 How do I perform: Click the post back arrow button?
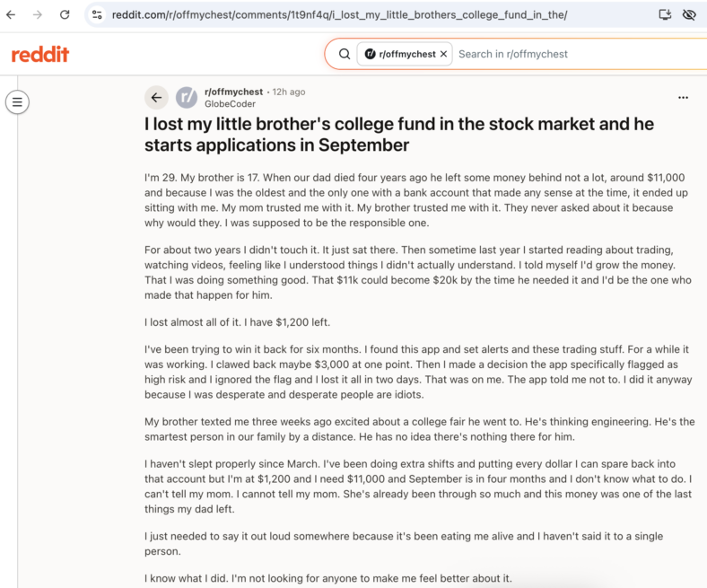coord(156,98)
